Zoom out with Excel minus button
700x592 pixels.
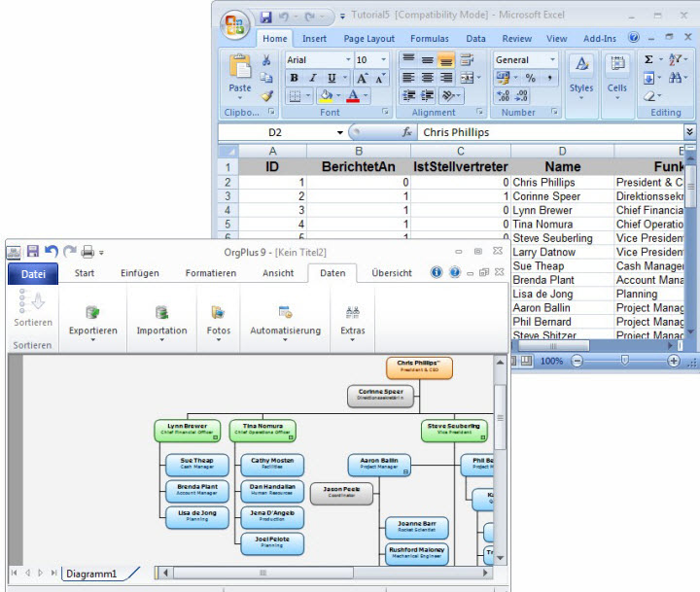[577, 361]
